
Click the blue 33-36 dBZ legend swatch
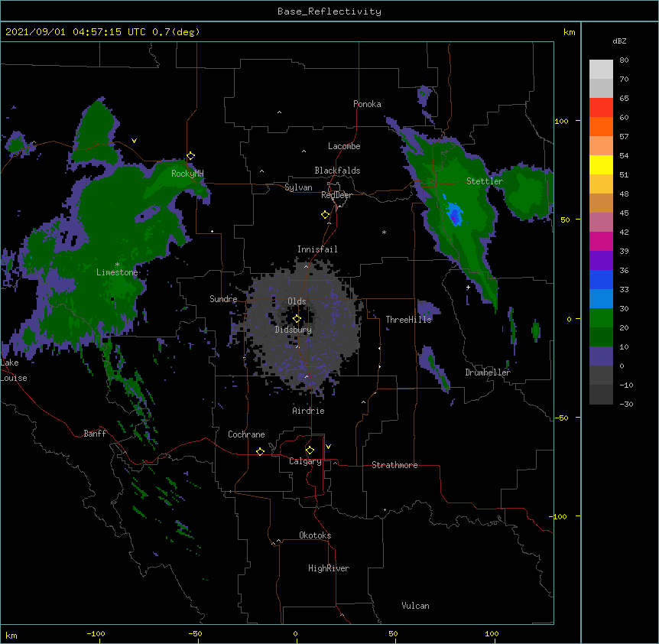tap(601, 279)
